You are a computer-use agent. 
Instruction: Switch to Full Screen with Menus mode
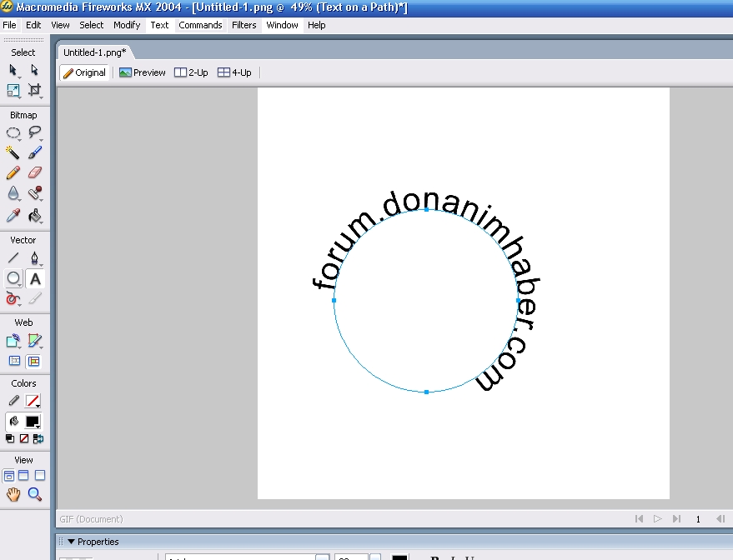point(23,476)
